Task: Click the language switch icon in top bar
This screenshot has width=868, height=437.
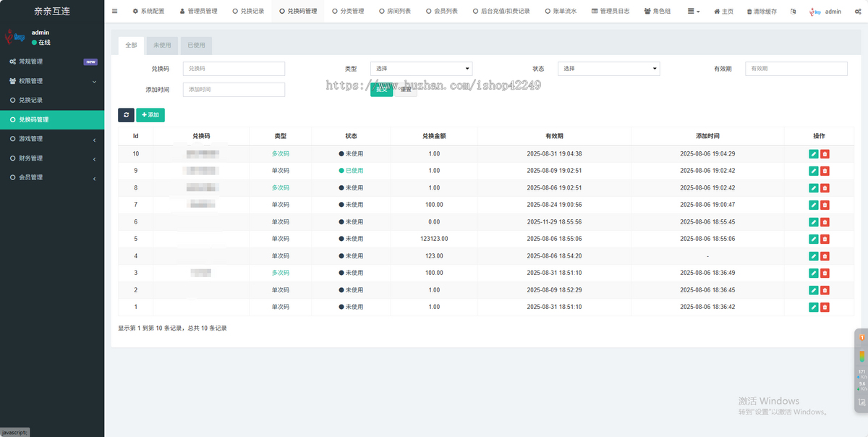Action: click(793, 12)
